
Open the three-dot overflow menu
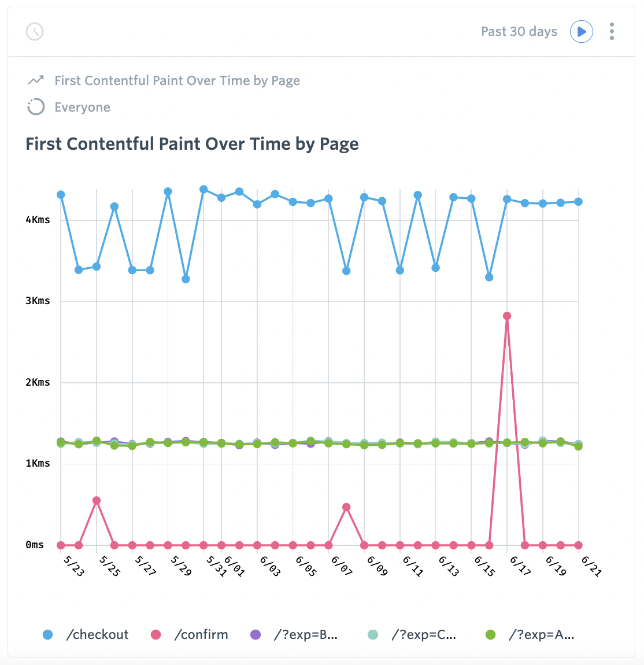611,32
